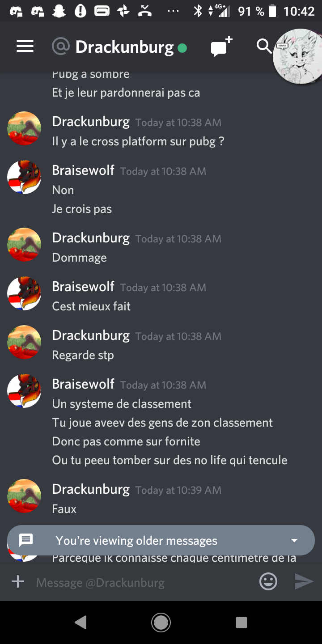Tap the send message arrow
Screen dimensions: 322x644
[x=304, y=581]
